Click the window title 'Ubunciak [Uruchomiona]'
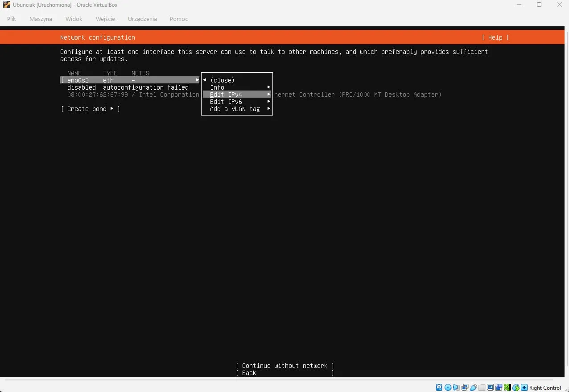Viewport: 569px width, 392px height. 42,4
